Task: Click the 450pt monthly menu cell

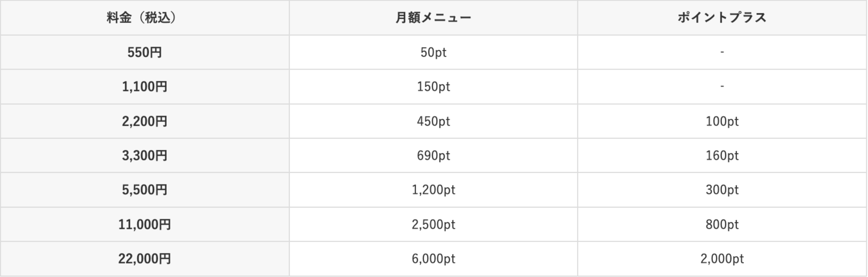Action: [433, 121]
